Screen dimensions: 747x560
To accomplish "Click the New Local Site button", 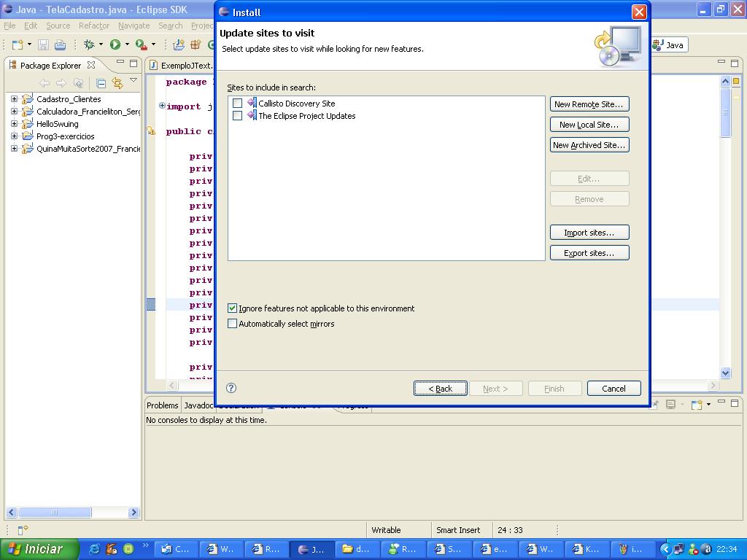I will pos(589,125).
